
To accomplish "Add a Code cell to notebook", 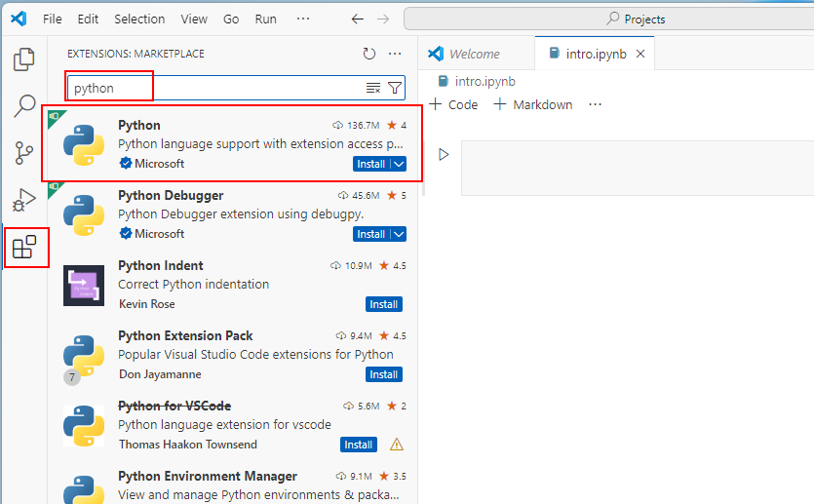I will 453,105.
